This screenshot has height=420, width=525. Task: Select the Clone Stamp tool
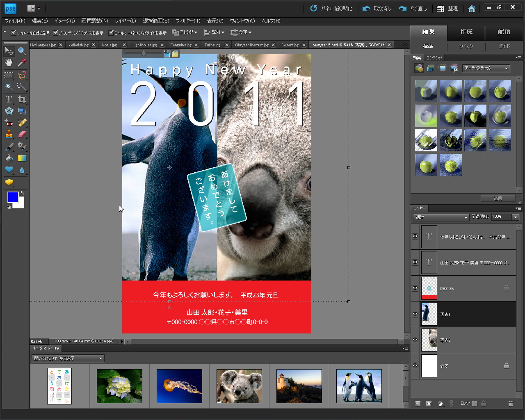click(9, 134)
